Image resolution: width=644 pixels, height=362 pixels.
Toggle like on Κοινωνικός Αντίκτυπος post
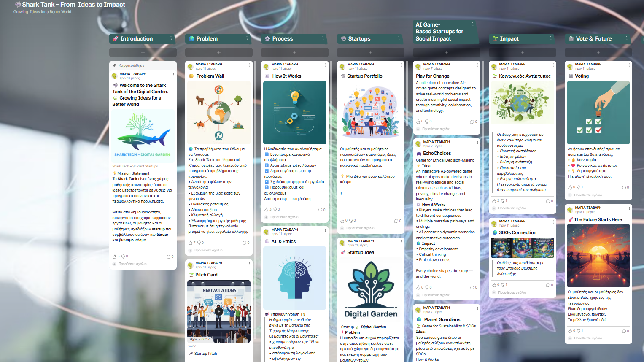click(x=494, y=201)
